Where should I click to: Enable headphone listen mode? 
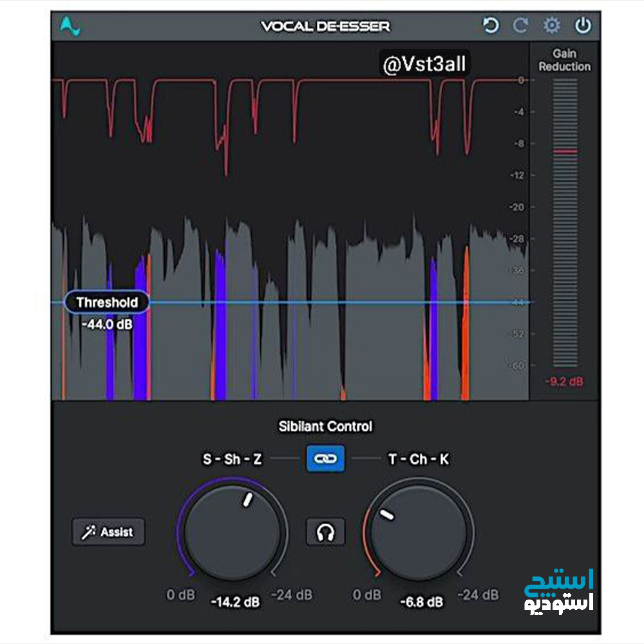325,532
